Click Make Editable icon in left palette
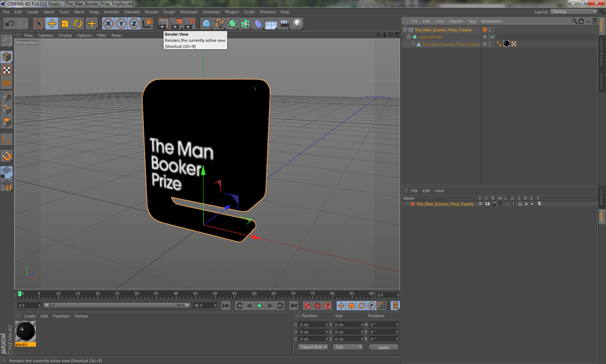 click(6, 40)
